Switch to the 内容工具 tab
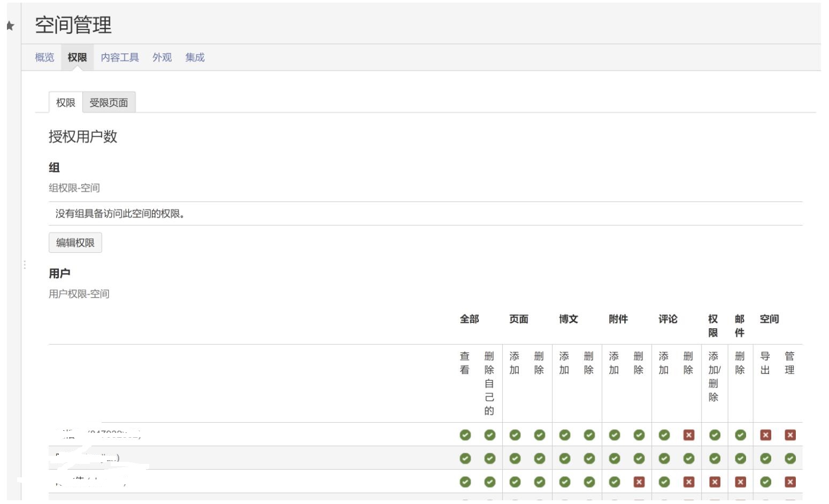Screen dimensions: 829x504 coord(120,57)
